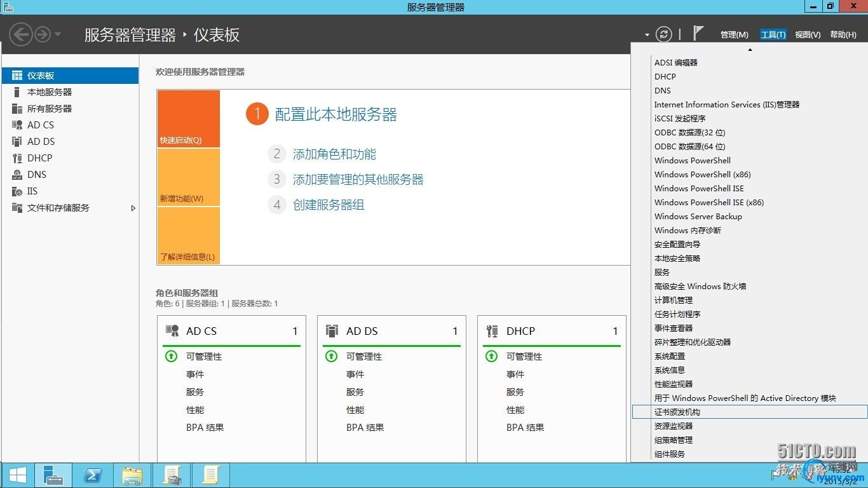Select 文件和存储服务 icon in sidebar
The height and width of the screenshot is (488, 868).
[x=17, y=208]
